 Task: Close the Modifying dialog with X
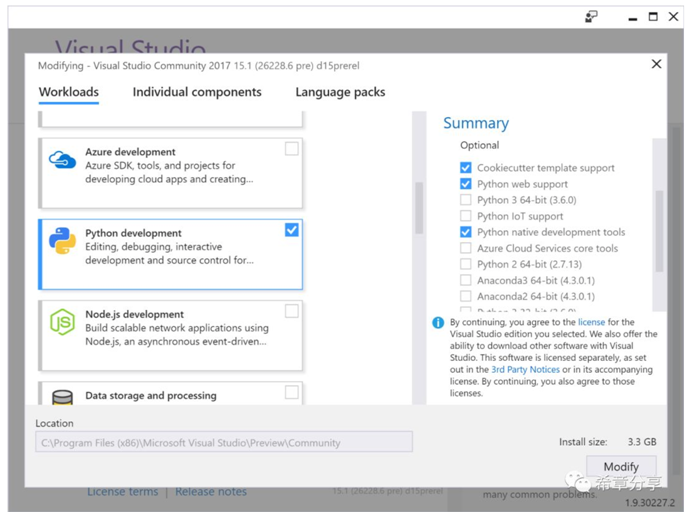tap(656, 64)
